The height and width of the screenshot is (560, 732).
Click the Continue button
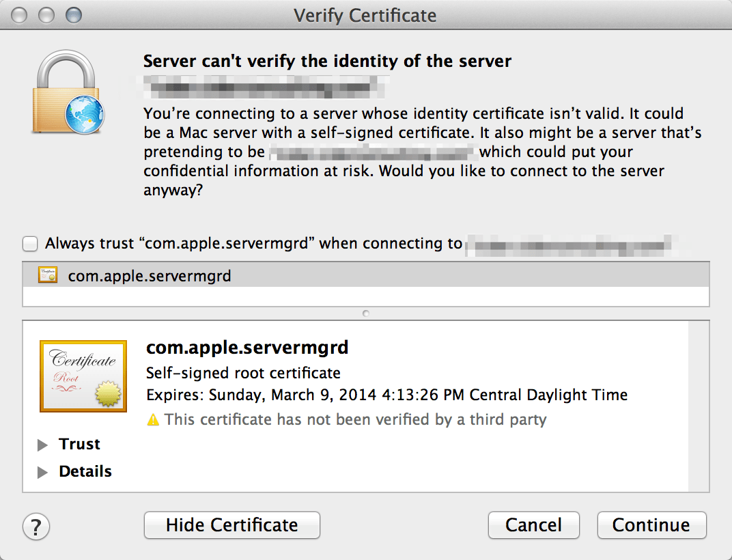(x=651, y=525)
